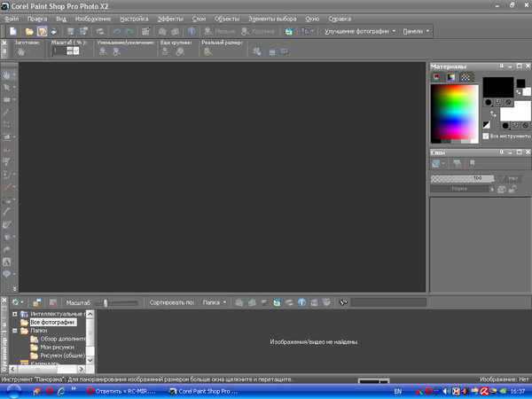This screenshot has width=532, height=399.
Task: Open the Pan tool flyout arrow
Action: 14,74
